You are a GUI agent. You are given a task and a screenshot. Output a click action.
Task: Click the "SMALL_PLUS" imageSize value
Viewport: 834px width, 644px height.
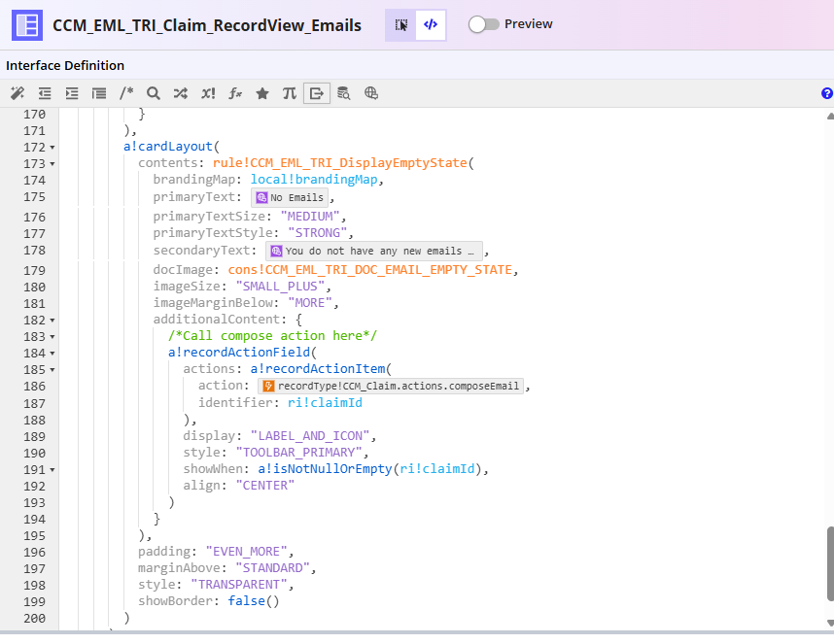coord(280,286)
